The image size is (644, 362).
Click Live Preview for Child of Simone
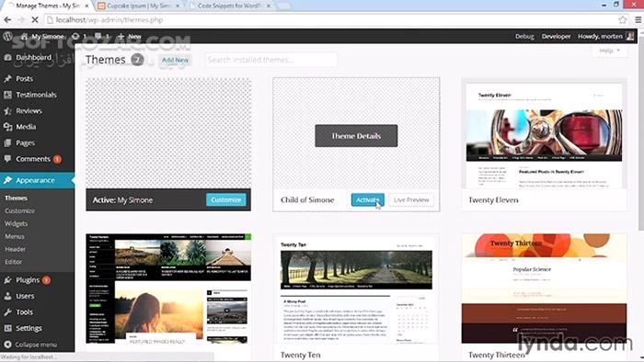(411, 199)
